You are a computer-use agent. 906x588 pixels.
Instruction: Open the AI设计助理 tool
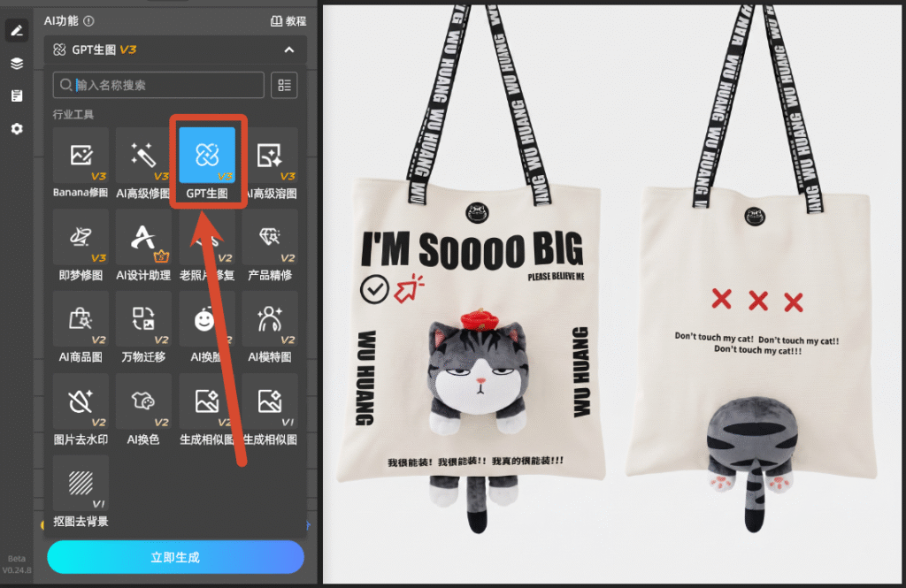coord(143,246)
